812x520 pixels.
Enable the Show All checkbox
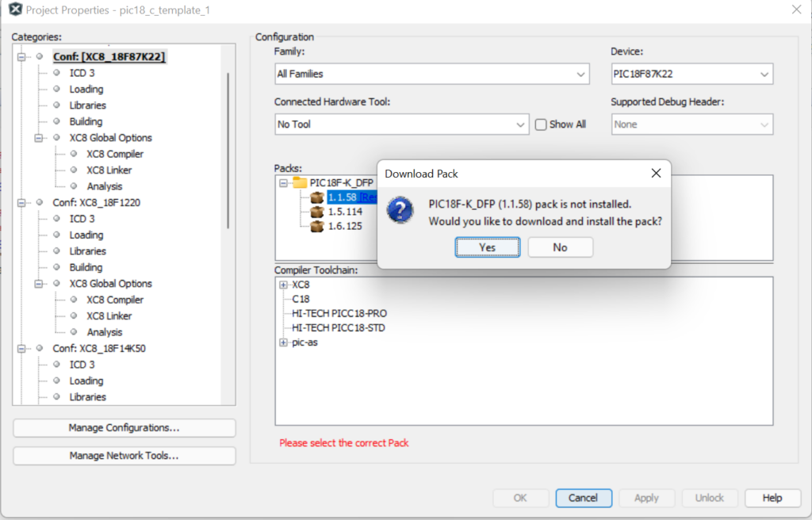[x=541, y=124]
